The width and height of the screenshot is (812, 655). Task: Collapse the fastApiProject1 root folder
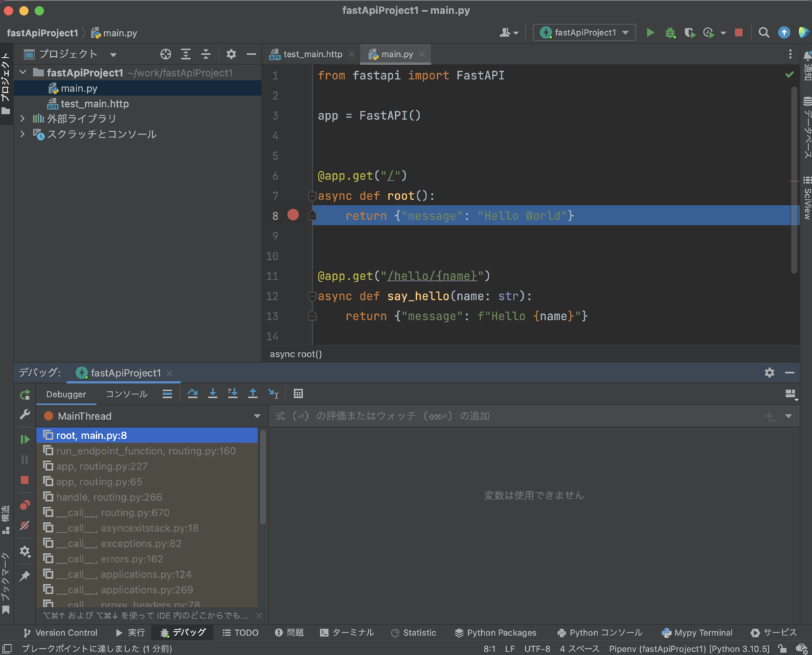[22, 72]
